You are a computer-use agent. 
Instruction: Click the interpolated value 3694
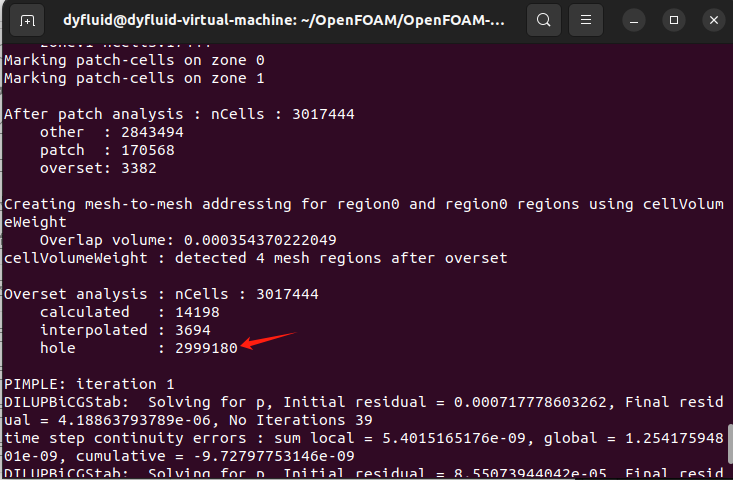[x=193, y=330]
